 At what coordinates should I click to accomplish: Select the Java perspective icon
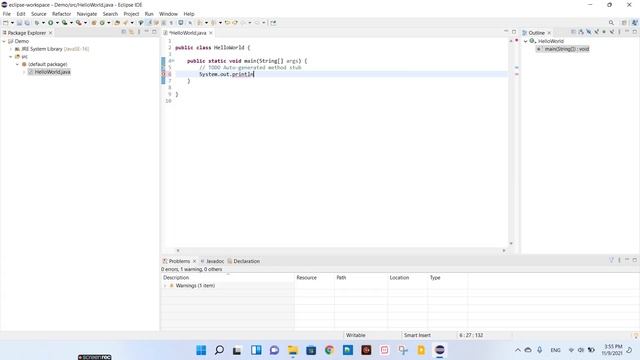click(634, 23)
